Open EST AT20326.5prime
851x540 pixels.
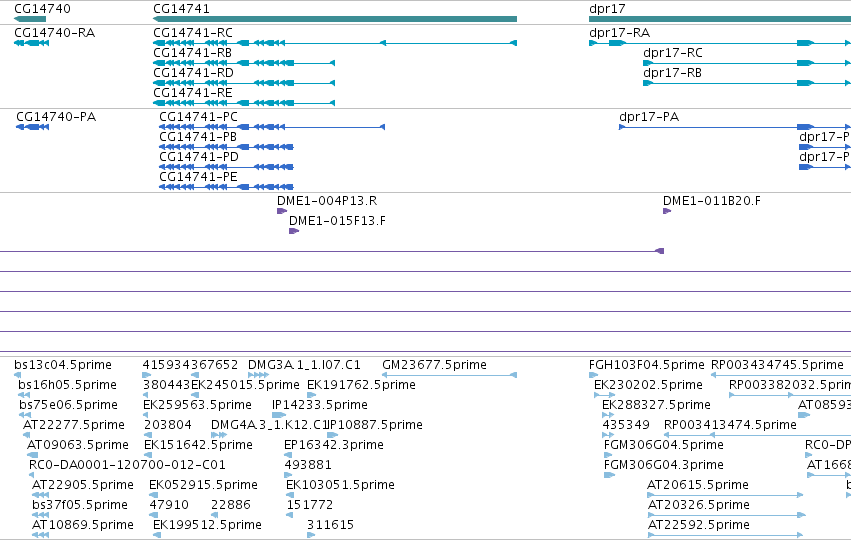(x=698, y=505)
